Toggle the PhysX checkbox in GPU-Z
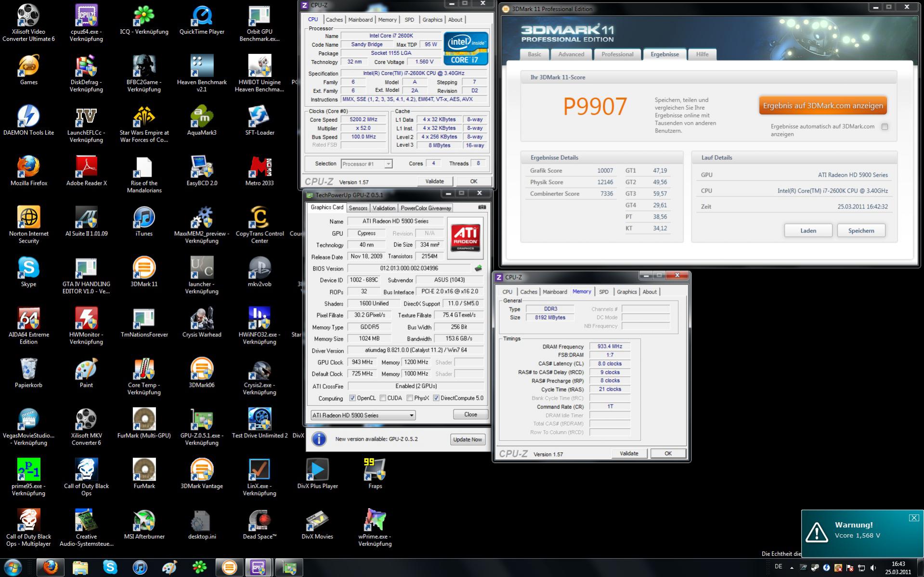 tap(410, 398)
